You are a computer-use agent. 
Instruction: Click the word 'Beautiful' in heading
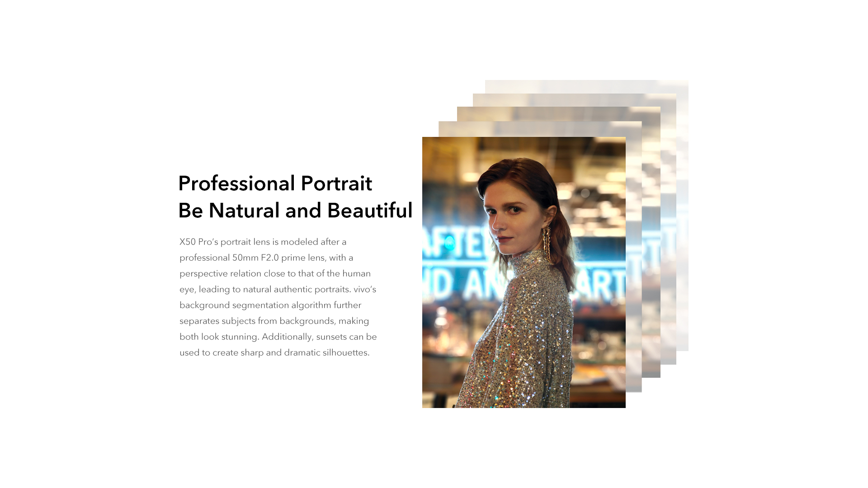[x=369, y=211]
